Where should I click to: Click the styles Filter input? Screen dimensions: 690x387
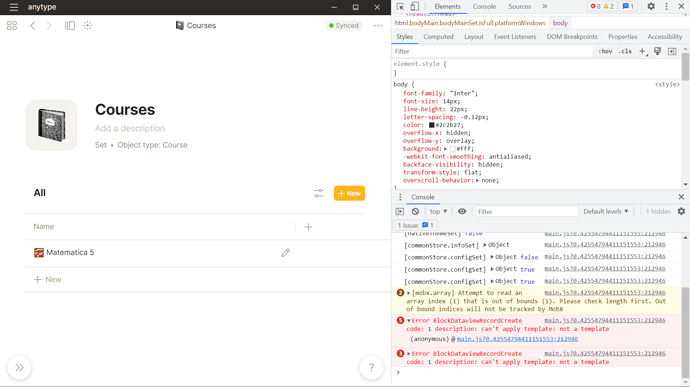[x=492, y=52]
